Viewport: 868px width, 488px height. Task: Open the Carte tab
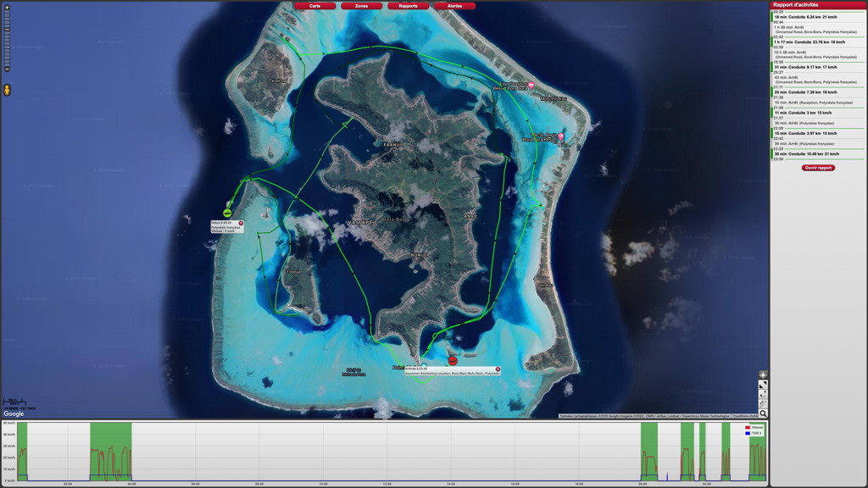[315, 6]
